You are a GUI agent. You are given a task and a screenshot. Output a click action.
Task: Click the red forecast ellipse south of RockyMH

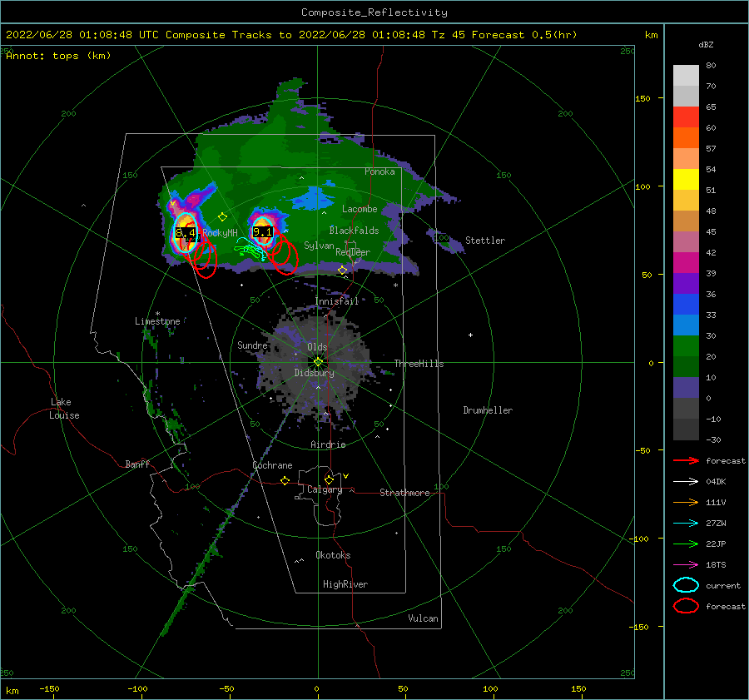click(206, 259)
